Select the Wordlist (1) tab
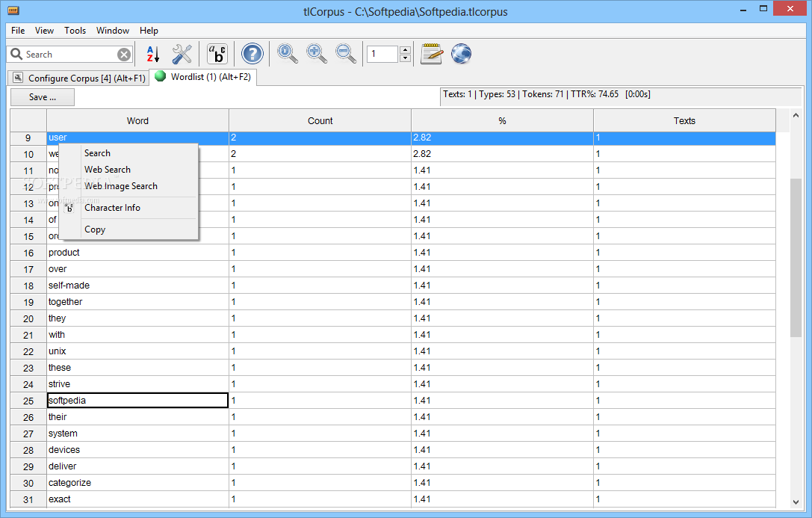This screenshot has width=812, height=518. (203, 77)
